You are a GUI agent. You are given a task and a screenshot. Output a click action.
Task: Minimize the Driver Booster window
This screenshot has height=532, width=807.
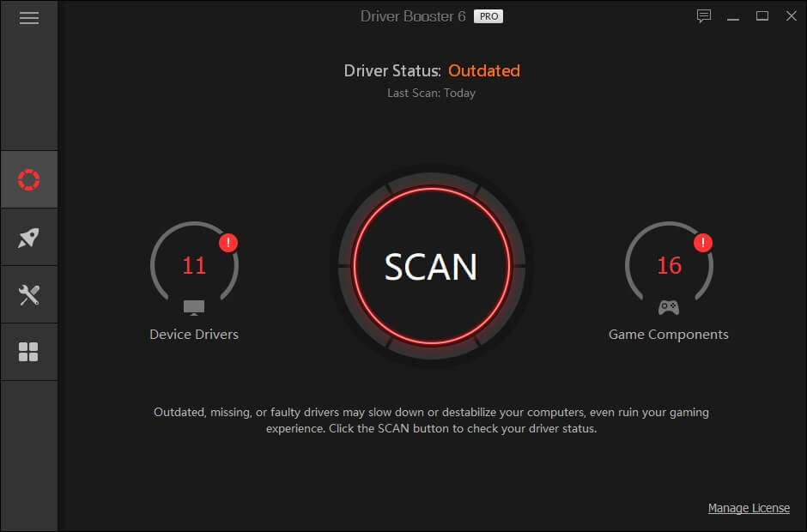[x=733, y=16]
